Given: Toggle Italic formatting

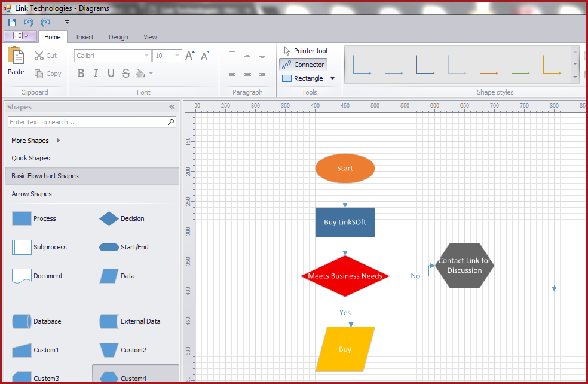Looking at the screenshot, I should [96, 73].
